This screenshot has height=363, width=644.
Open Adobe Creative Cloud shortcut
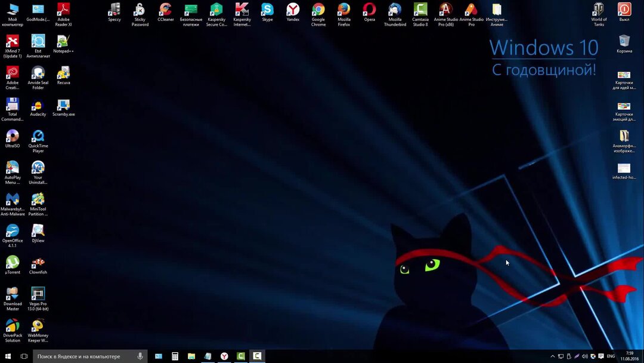(13, 78)
